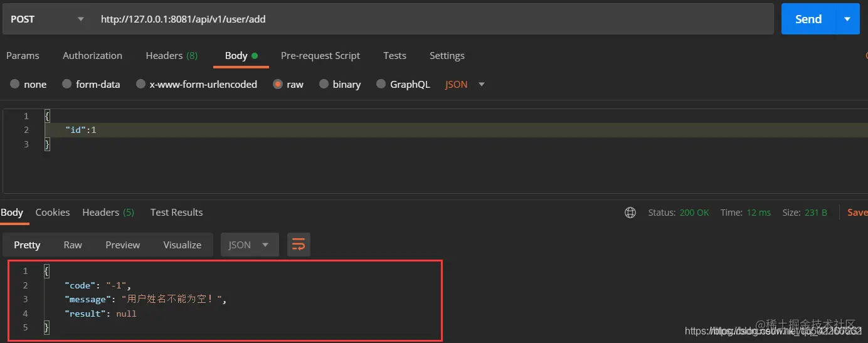
Task: Select the x-www-form-urlencoded radio option
Action: [140, 84]
